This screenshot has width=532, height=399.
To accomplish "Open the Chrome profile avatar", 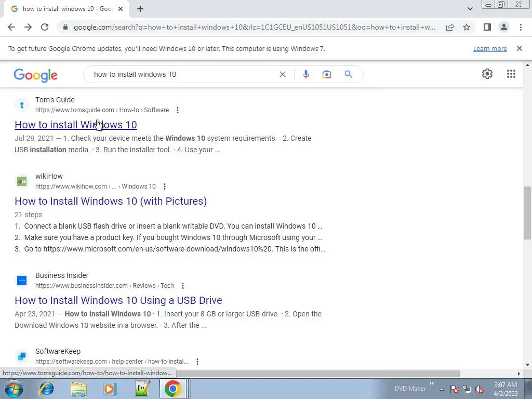I will click(x=504, y=27).
